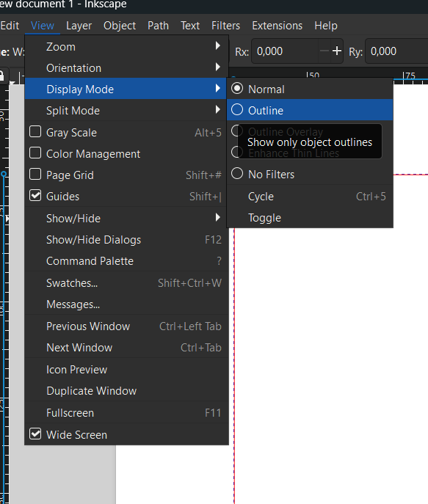Expand the Split Mode submenu

coord(126,111)
